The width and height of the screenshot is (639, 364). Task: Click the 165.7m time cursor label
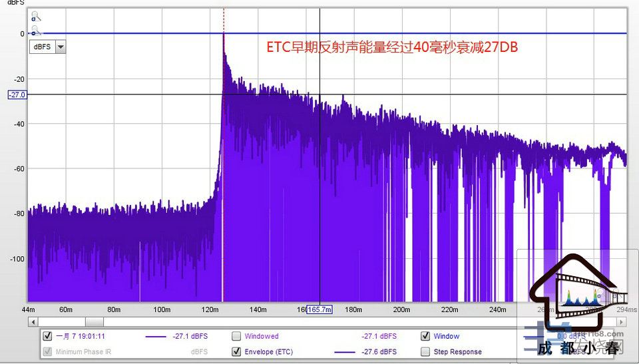[319, 309]
